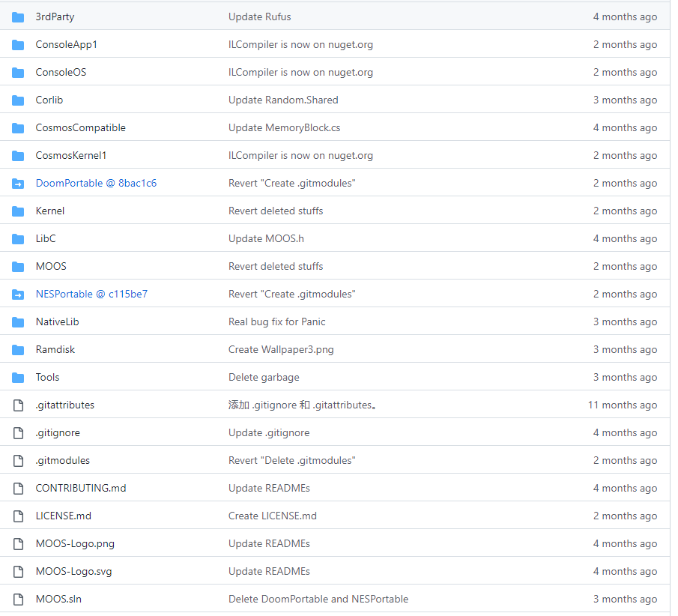Image resolution: width=678 pixels, height=616 pixels.
Task: Open 'Delete DoomPortable and NESPortable' commit
Action: click(x=318, y=599)
